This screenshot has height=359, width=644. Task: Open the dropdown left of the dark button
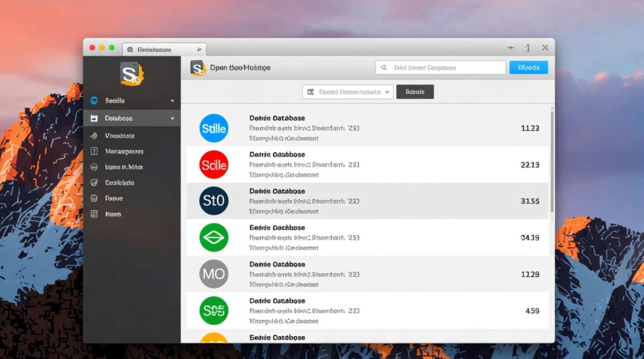click(347, 92)
